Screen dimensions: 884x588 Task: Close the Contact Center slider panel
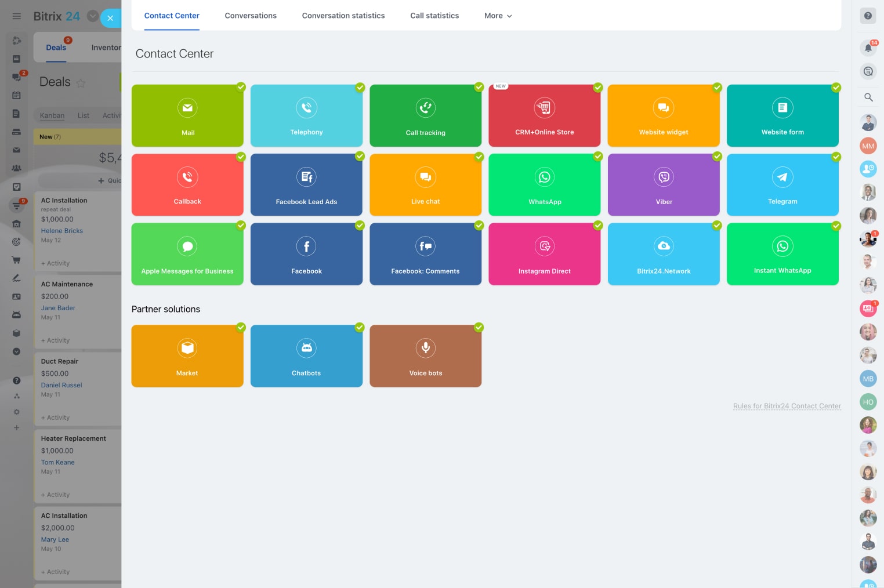point(110,18)
